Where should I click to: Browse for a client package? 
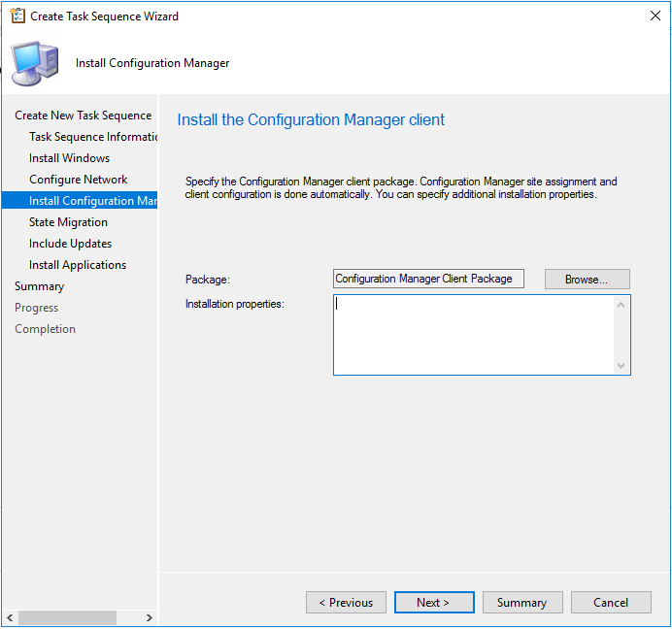tap(588, 280)
